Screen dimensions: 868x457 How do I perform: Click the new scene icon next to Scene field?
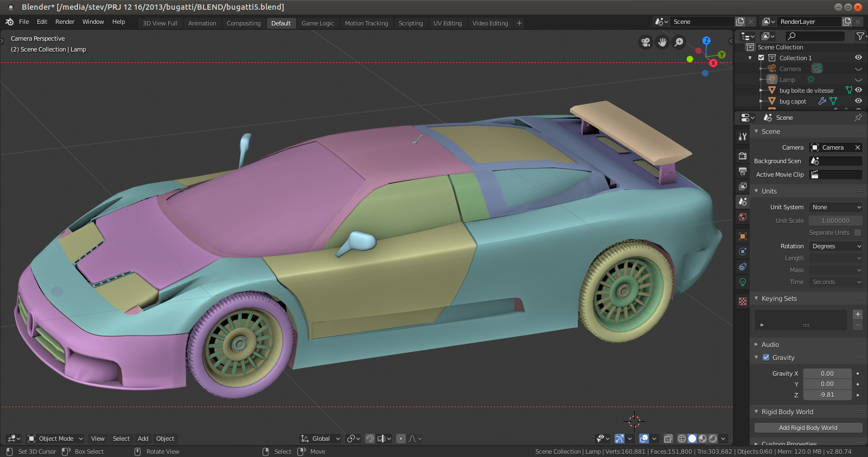coord(740,22)
